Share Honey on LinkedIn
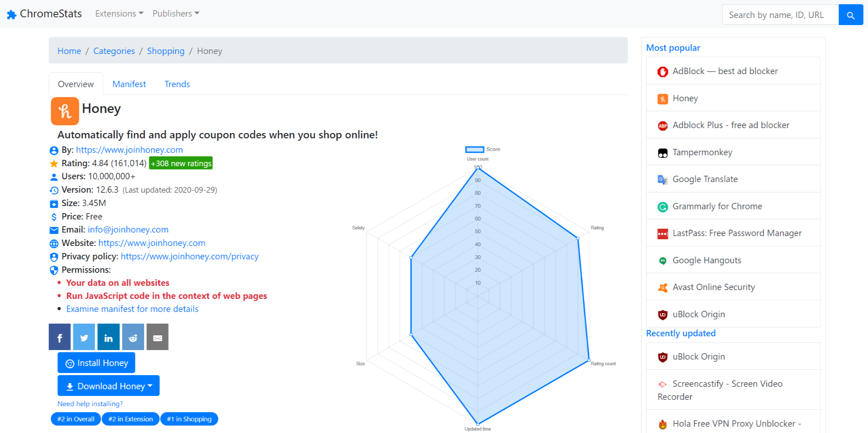The width and height of the screenshot is (868, 433). 108,337
